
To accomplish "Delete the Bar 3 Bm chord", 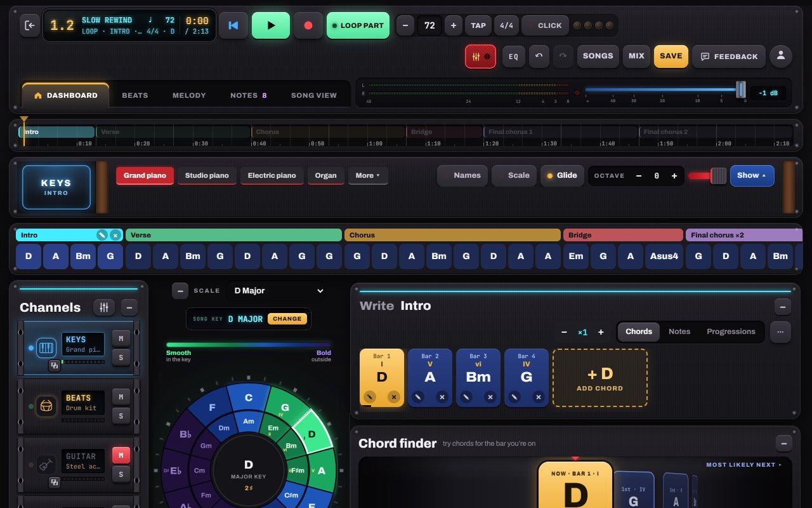I will [490, 397].
